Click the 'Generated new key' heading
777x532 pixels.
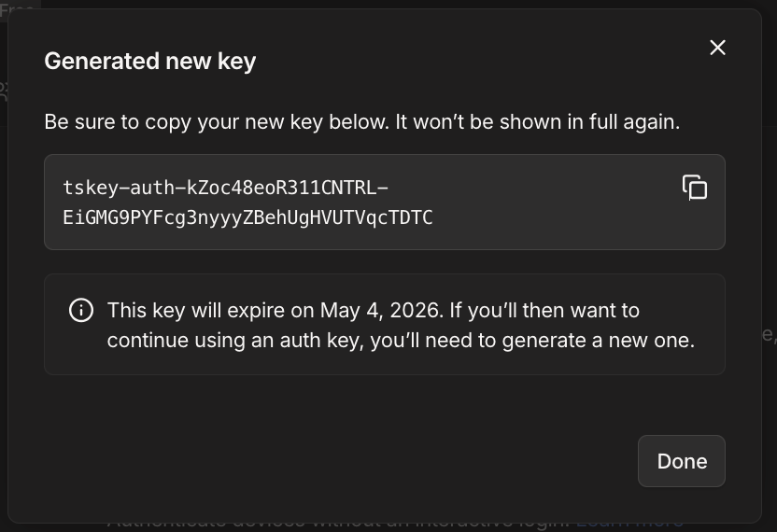point(149,61)
